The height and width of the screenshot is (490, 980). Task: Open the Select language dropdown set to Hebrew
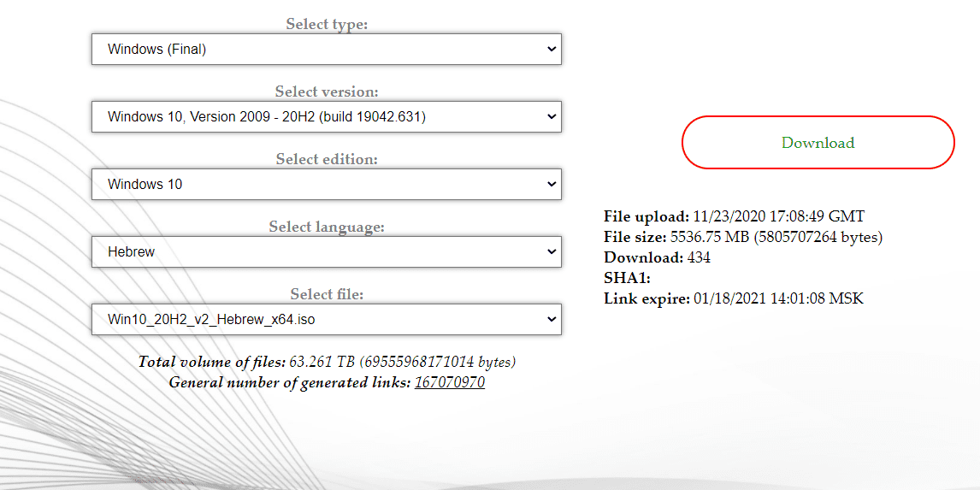tap(327, 251)
